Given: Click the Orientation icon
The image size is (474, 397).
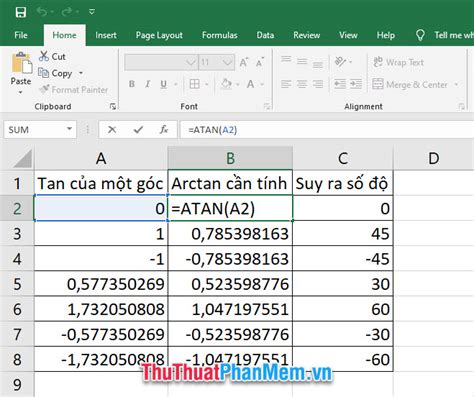Looking at the screenshot, I should click(340, 62).
